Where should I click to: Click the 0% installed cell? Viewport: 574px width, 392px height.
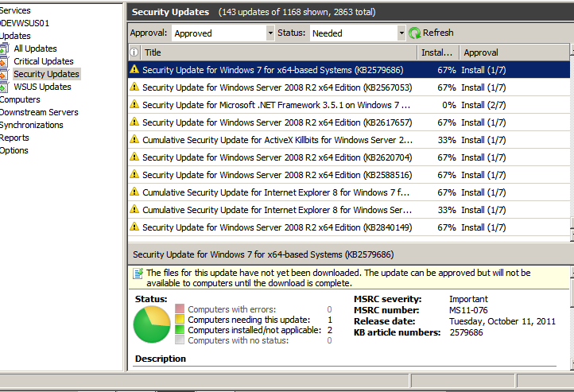(x=449, y=105)
